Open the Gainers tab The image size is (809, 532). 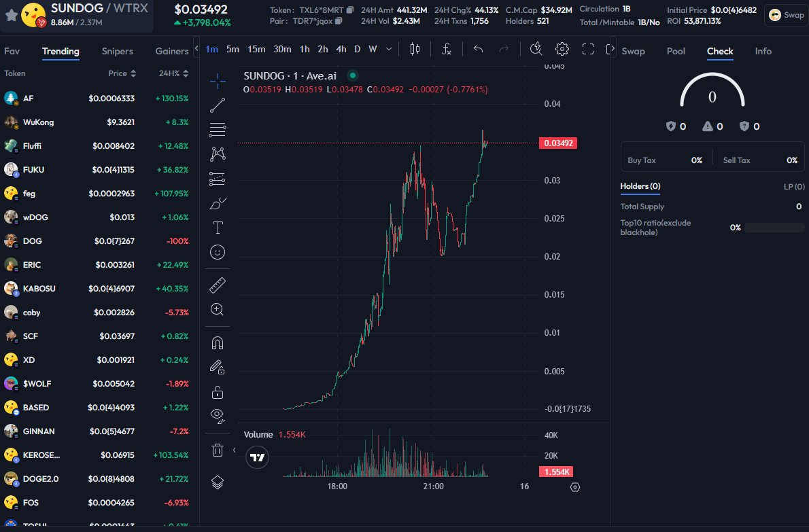tap(172, 51)
